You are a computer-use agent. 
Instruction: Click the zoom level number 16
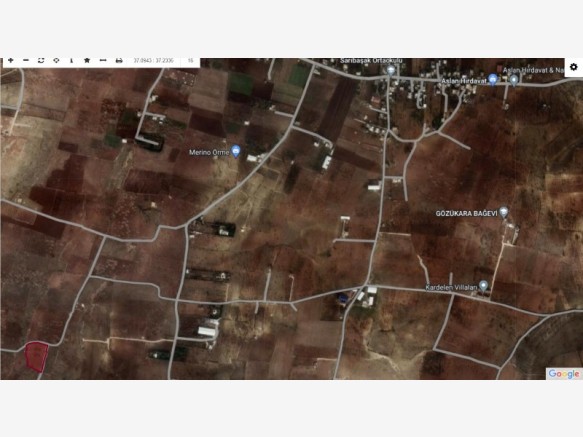[x=190, y=61]
